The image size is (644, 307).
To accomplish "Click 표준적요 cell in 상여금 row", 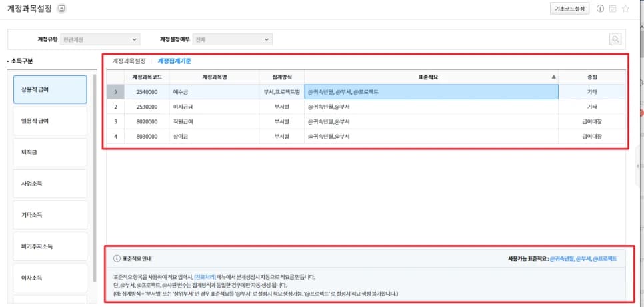I will 431,137.
